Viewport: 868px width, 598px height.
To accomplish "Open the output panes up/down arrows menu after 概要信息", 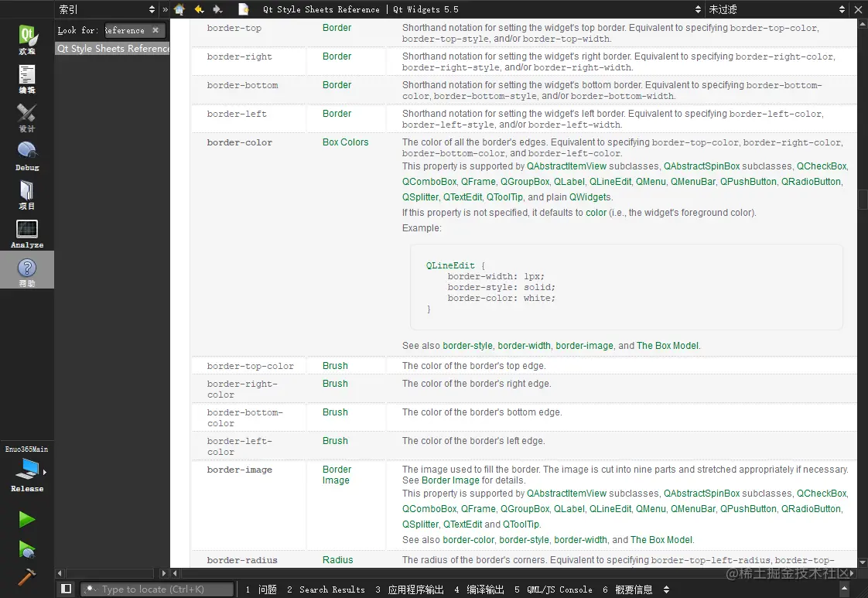I will [x=667, y=589].
